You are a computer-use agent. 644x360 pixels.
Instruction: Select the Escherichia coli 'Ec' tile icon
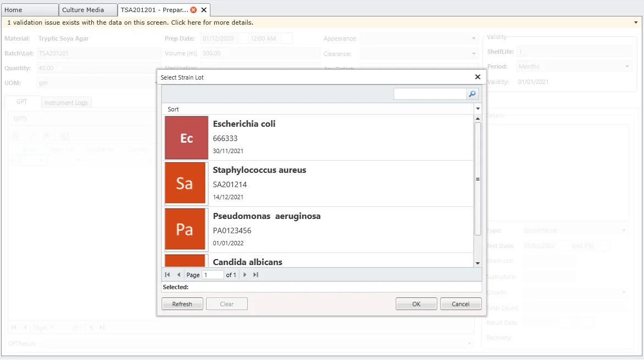click(x=186, y=138)
